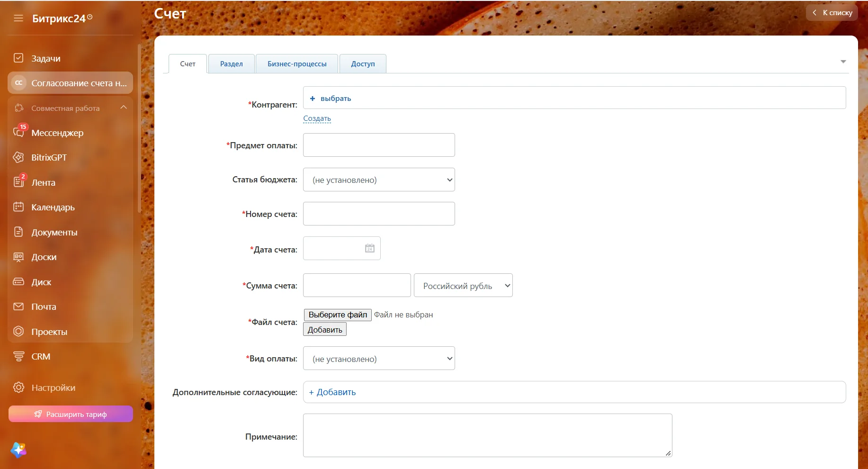Open the Calendar (Календарь) icon
Image resolution: width=868 pixels, height=469 pixels.
pyautogui.click(x=18, y=207)
